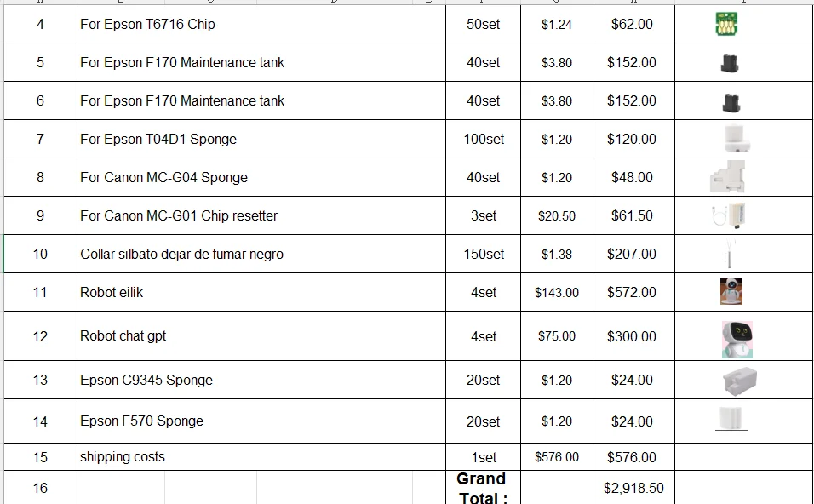Click the Epson T04D1 Sponge product image
Viewport: 814px width, 504px height.
click(x=736, y=139)
